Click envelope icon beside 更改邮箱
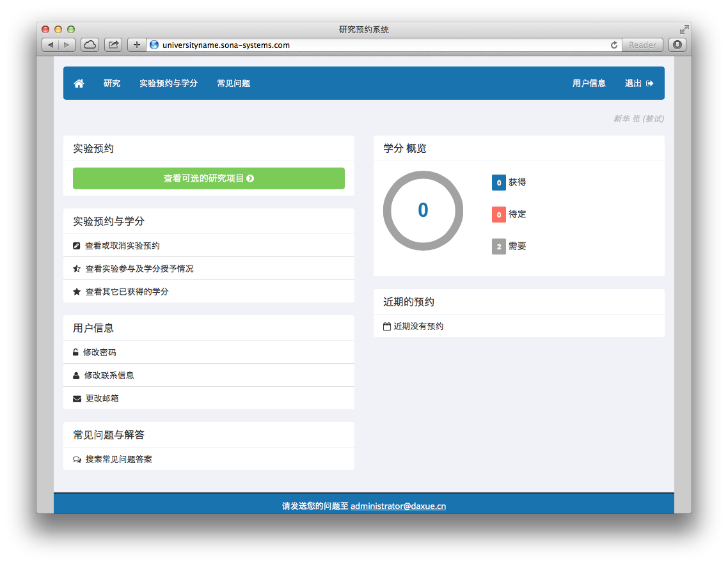728x564 pixels. coord(77,399)
